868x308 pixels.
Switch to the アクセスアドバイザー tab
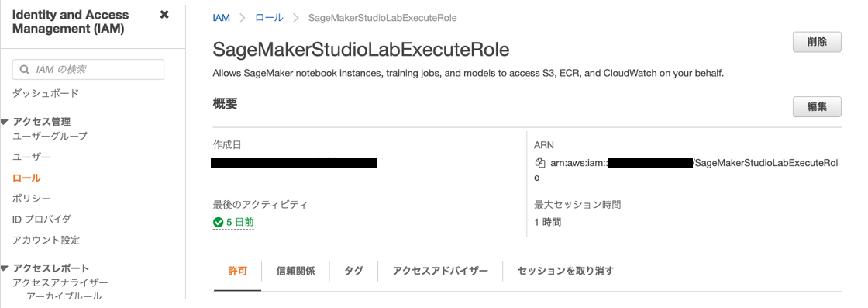pyautogui.click(x=440, y=271)
